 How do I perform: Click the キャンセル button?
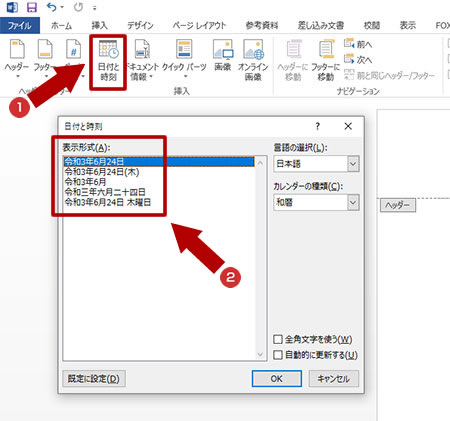click(x=334, y=379)
